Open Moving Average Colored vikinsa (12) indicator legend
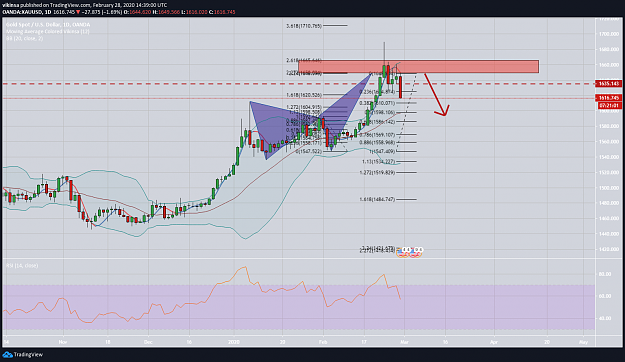Image resolution: width=625 pixels, height=362 pixels. coord(47,31)
